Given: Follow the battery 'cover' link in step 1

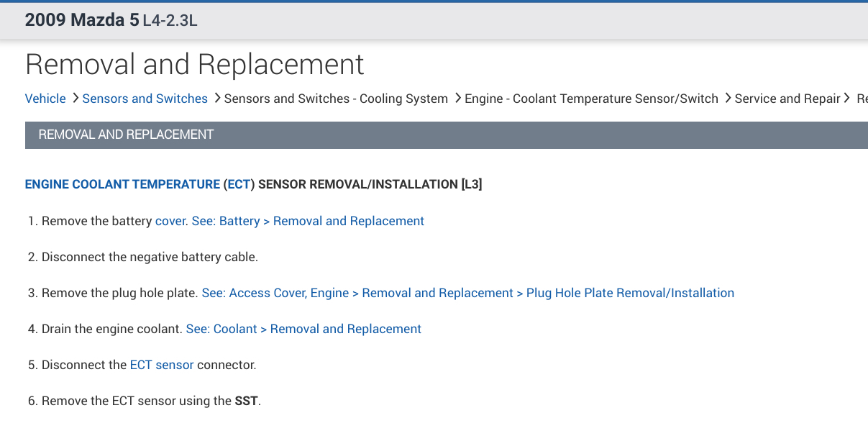Looking at the screenshot, I should 170,221.
